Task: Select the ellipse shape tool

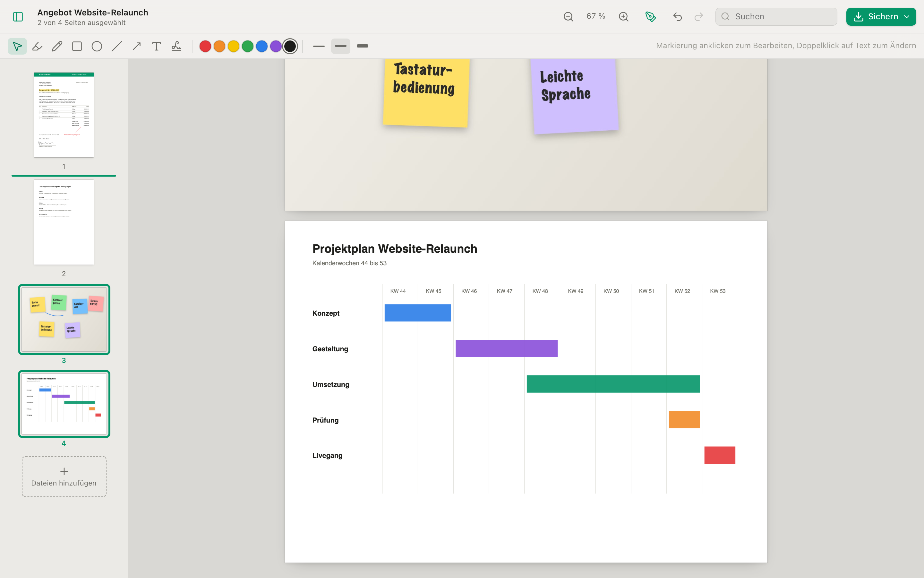Action: tap(97, 46)
